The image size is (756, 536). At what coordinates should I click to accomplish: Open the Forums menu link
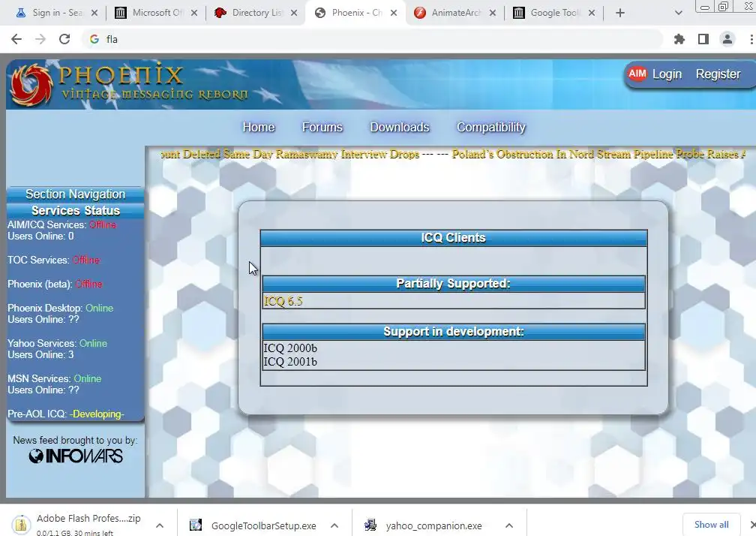pos(322,127)
